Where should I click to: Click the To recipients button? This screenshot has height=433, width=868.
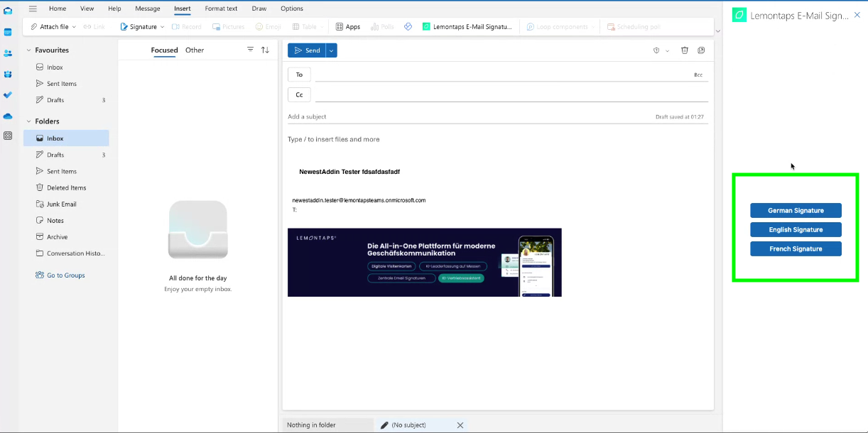coord(299,75)
